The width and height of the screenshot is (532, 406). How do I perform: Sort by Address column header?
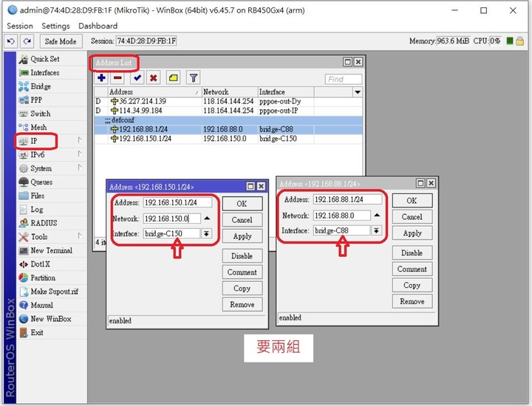click(x=154, y=92)
